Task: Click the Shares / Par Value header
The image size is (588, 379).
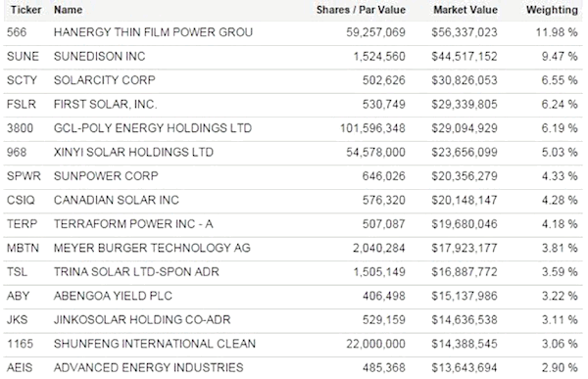Action: [x=361, y=10]
